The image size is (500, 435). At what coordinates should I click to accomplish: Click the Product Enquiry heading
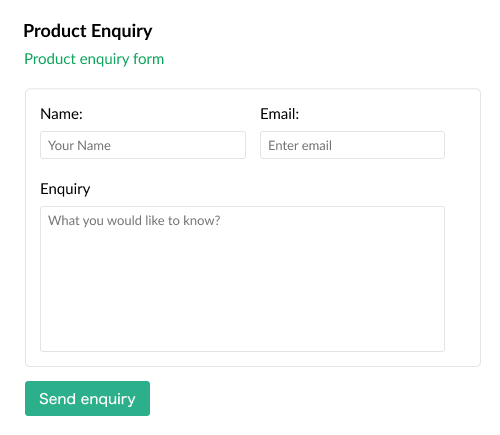pyautogui.click(x=88, y=31)
